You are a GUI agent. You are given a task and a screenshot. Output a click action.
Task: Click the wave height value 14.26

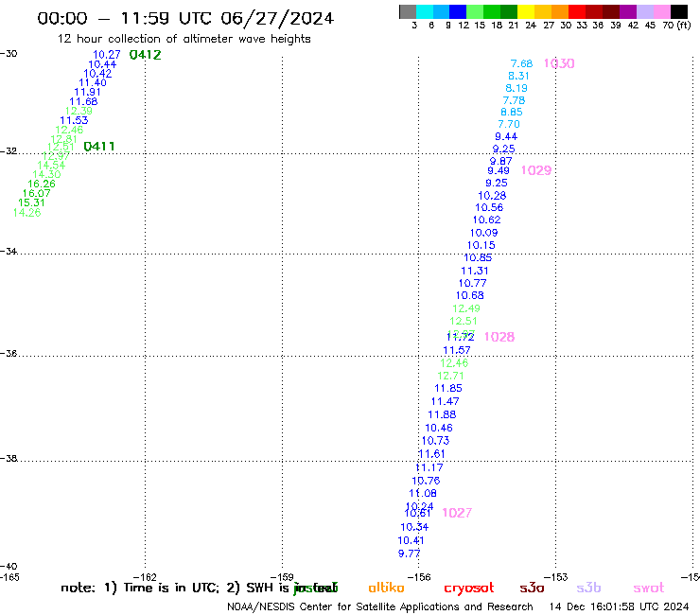click(x=26, y=213)
